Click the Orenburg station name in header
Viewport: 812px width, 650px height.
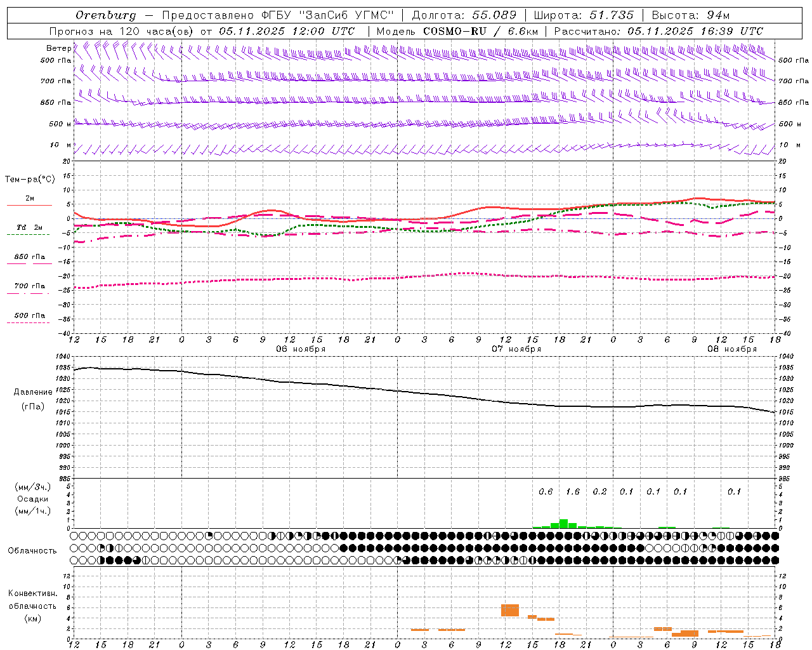point(105,15)
